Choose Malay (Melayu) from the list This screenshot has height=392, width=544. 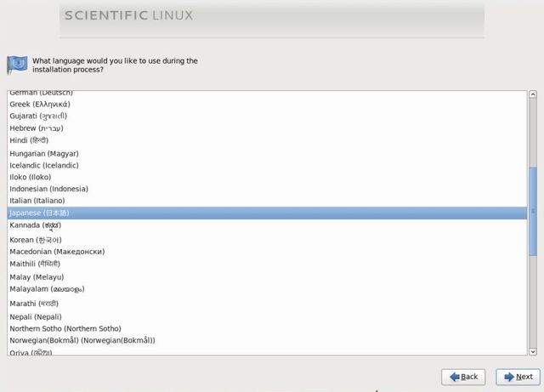pos(37,277)
